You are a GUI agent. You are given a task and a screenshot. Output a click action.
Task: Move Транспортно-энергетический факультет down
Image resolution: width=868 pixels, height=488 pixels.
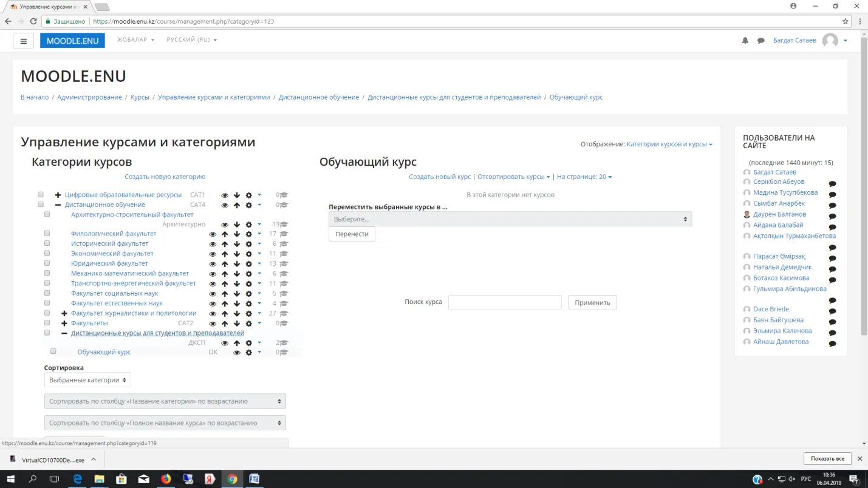(x=237, y=284)
